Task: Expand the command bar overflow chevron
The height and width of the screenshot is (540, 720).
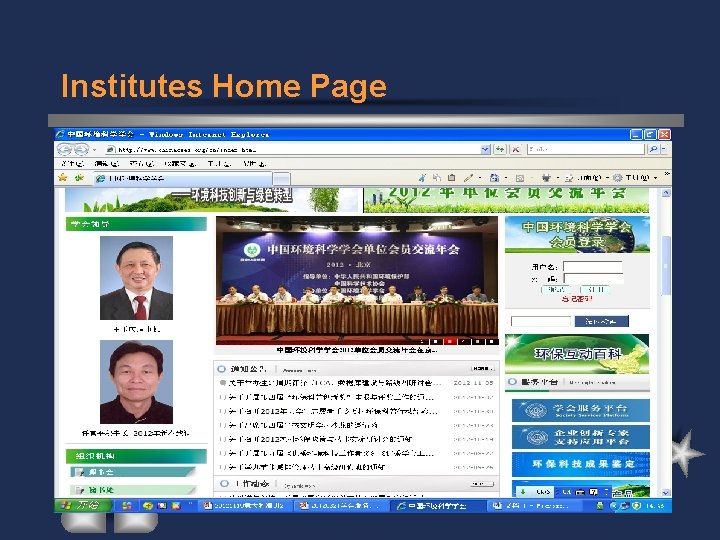Action: tap(667, 174)
